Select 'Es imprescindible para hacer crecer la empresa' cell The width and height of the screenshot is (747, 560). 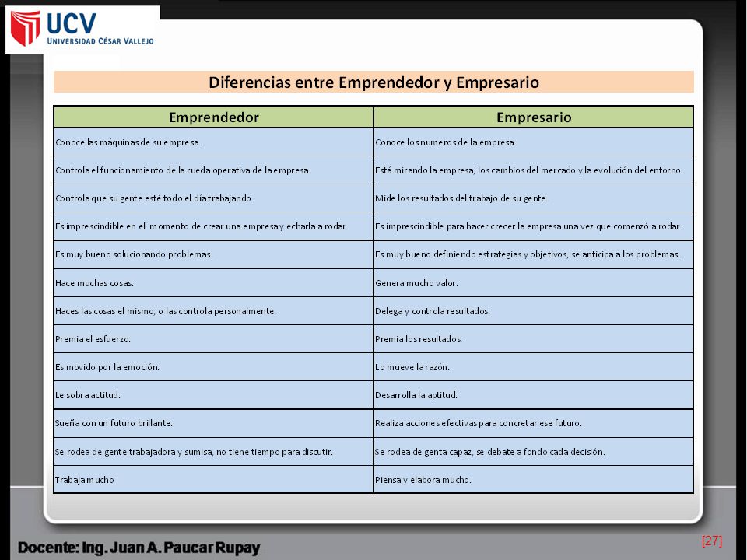pyautogui.click(x=534, y=226)
